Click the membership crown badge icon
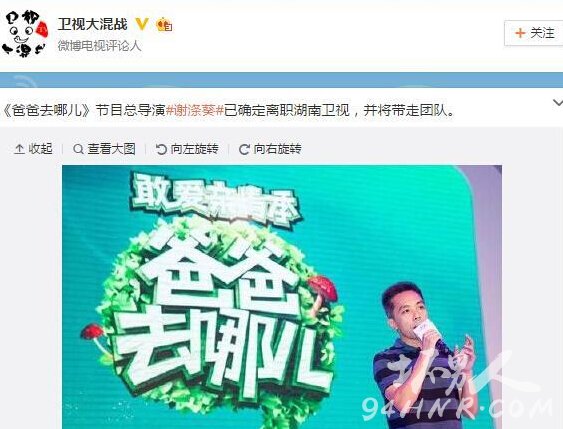Screen dimensions: 563x429 point(164,24)
